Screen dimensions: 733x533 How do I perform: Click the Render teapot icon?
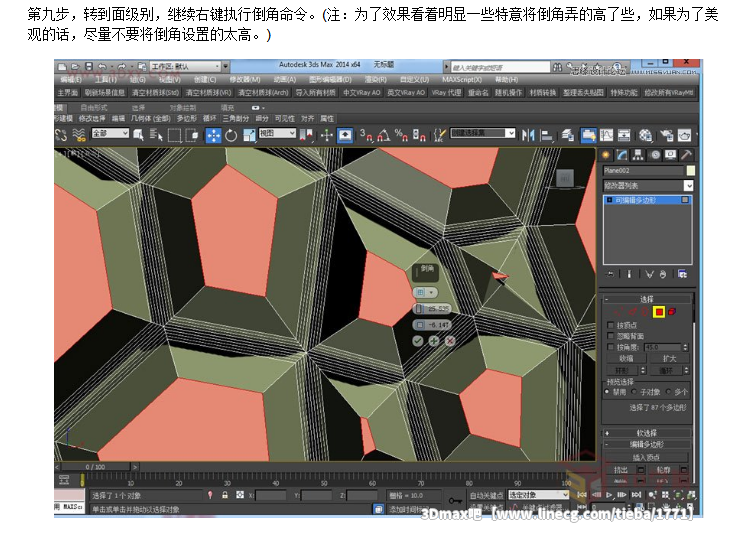tap(684, 135)
